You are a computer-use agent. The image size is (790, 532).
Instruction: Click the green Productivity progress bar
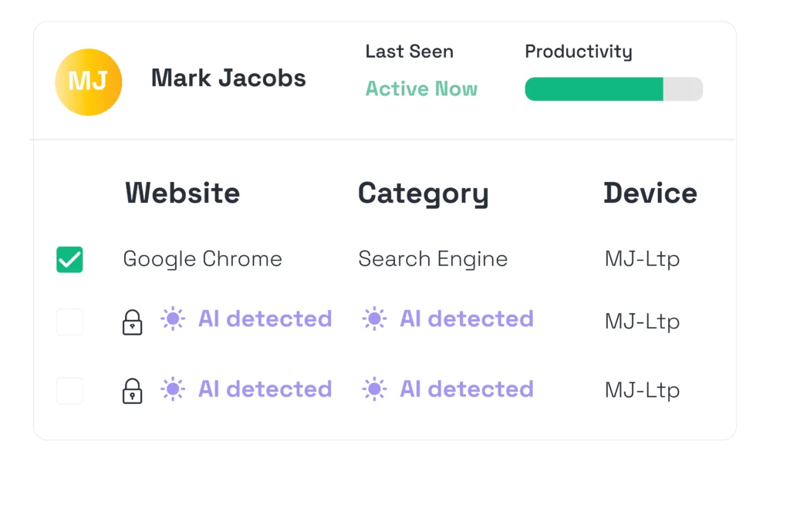(594, 89)
